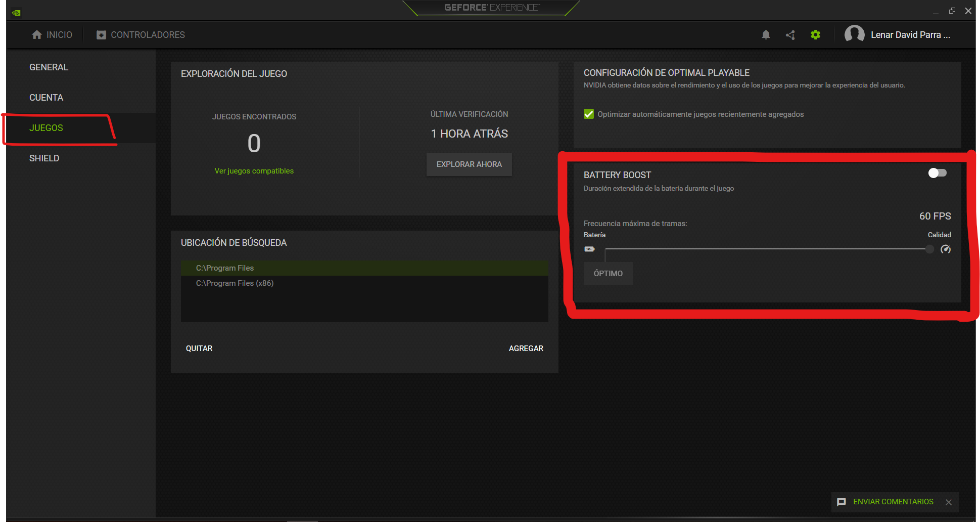Image resolution: width=980 pixels, height=522 pixels.
Task: Select the C:\Program Files location row
Action: coord(364,268)
